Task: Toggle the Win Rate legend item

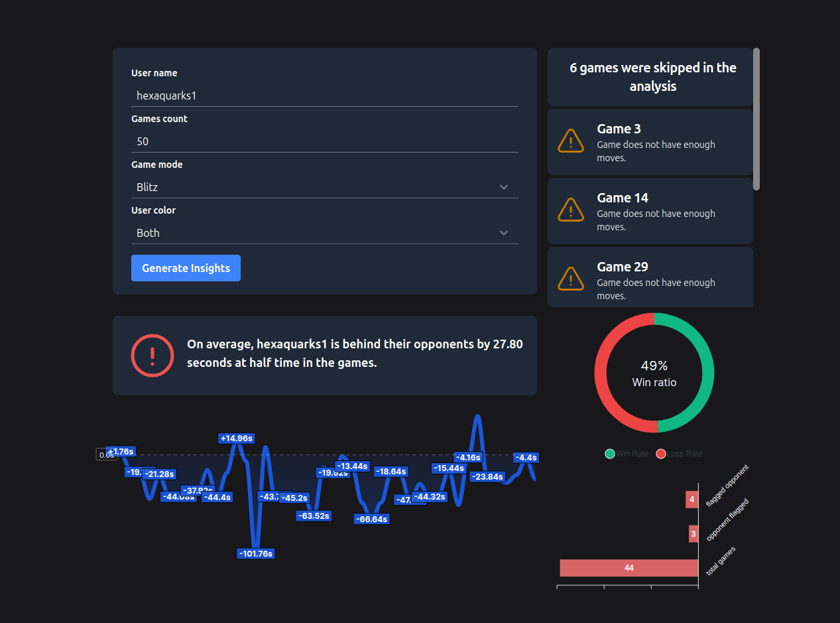Action: pyautogui.click(x=627, y=454)
